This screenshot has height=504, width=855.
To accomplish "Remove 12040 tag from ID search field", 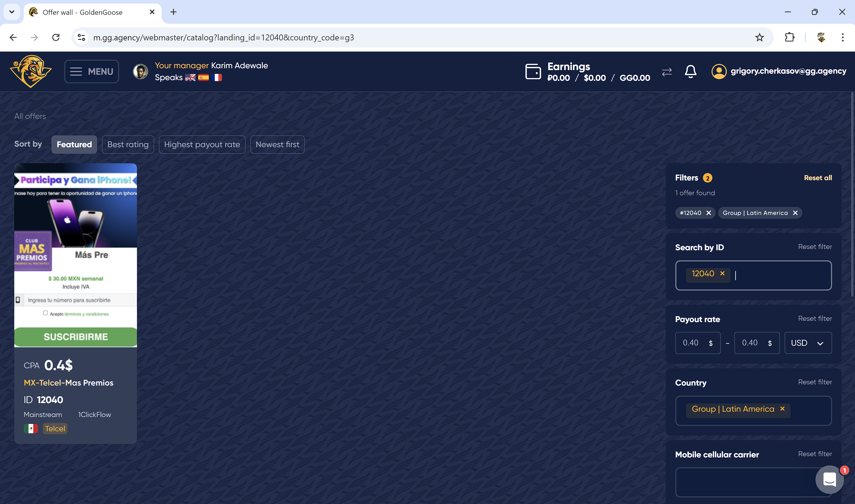I will [723, 273].
